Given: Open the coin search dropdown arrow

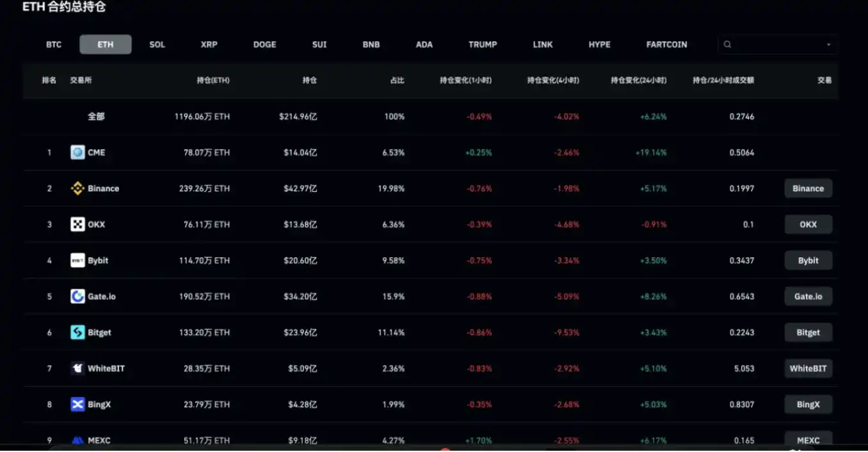Looking at the screenshot, I should click(828, 45).
